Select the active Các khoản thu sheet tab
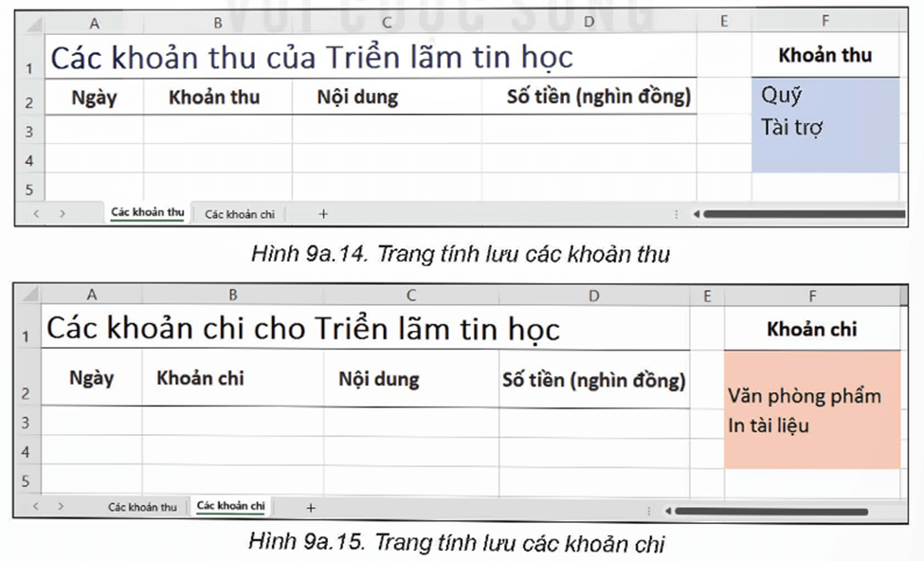The width and height of the screenshot is (924, 561). (147, 212)
